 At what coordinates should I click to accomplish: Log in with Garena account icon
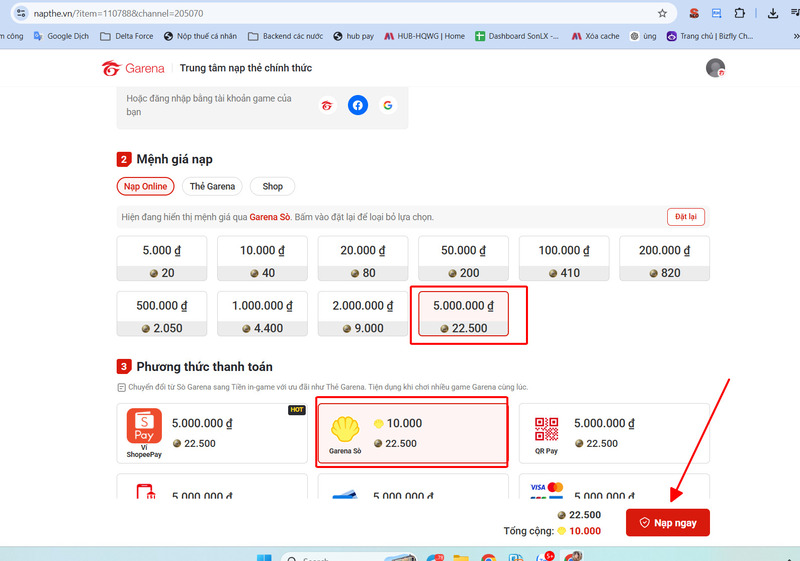click(327, 106)
